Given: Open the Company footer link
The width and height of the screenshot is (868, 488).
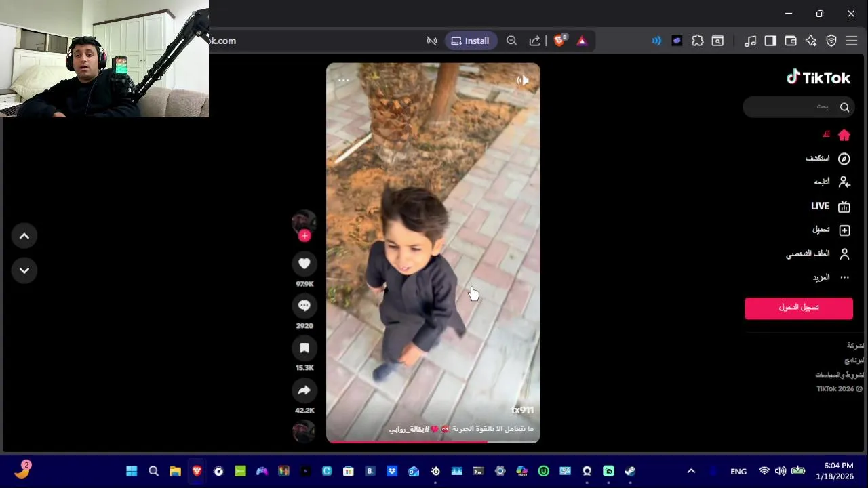Looking at the screenshot, I should point(856,346).
